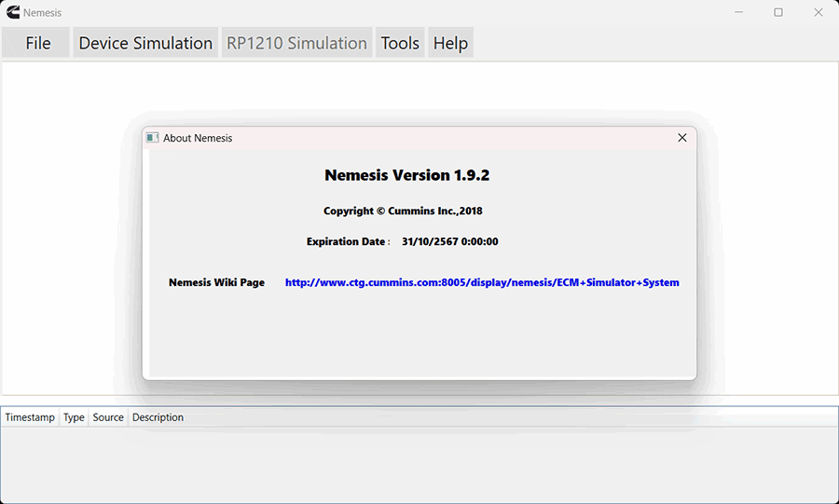Screen dimensions: 839x504
Task: Close the About Nemesis dialog
Action: tap(682, 138)
